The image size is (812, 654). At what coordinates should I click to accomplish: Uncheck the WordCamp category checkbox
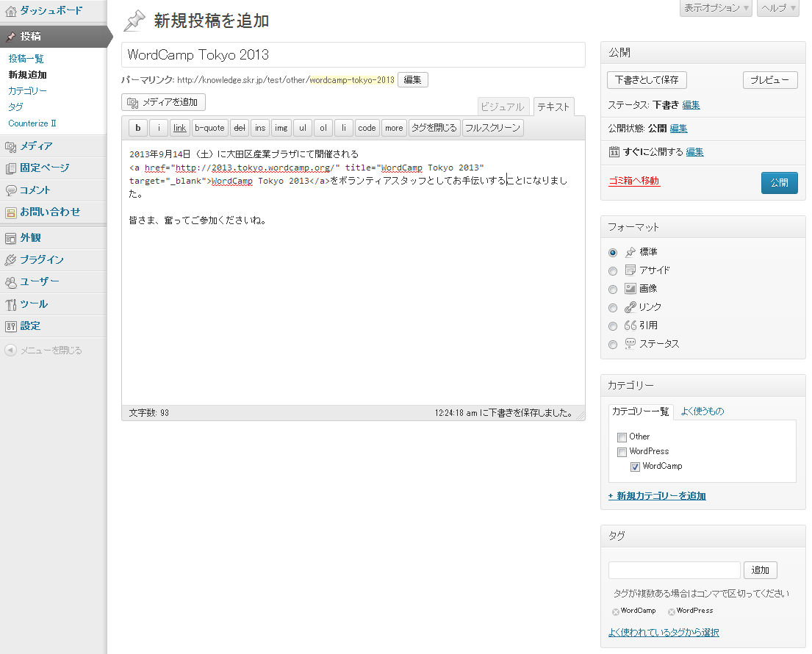click(x=635, y=467)
